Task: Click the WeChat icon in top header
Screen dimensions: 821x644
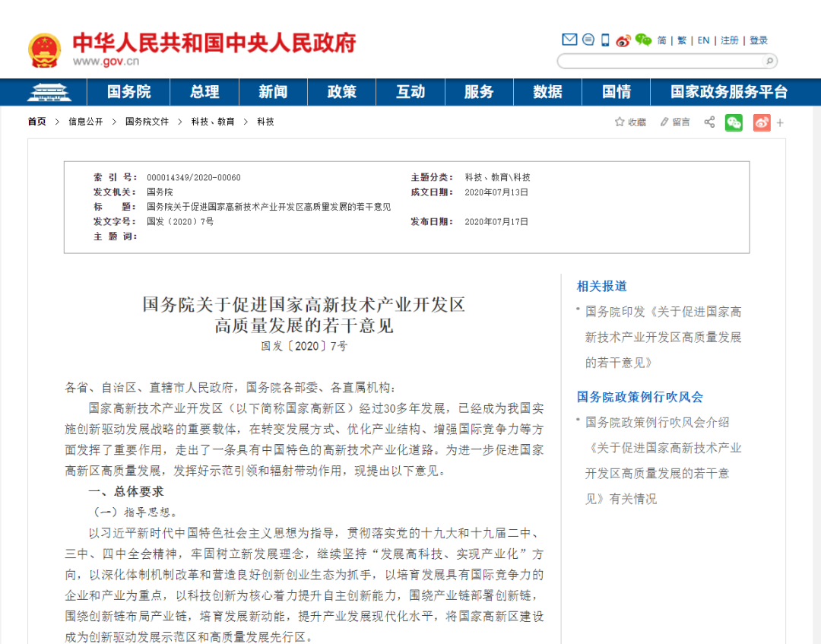Action: (x=643, y=40)
